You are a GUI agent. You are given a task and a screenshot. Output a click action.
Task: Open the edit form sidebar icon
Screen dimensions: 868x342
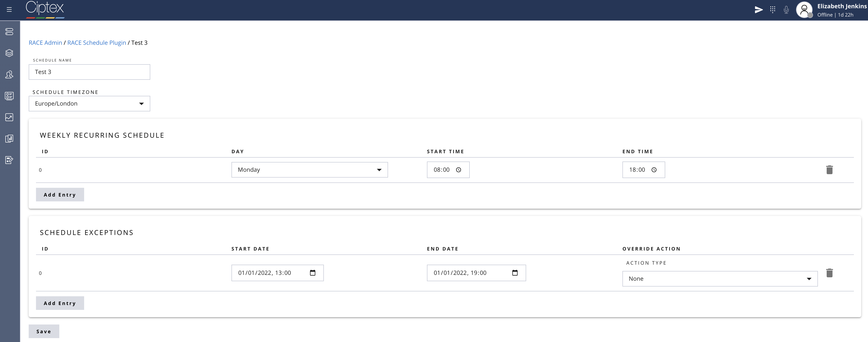pyautogui.click(x=9, y=160)
